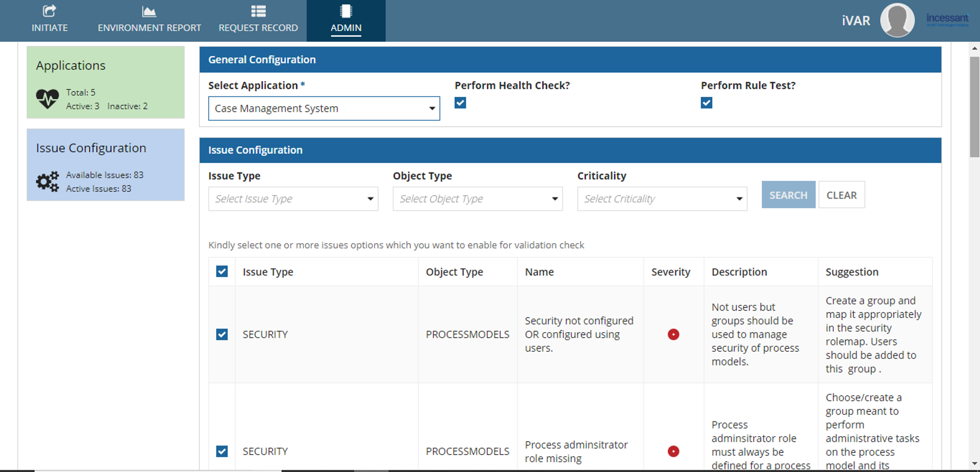The image size is (980, 472).
Task: Click the Request Record list icon
Action: point(258,11)
